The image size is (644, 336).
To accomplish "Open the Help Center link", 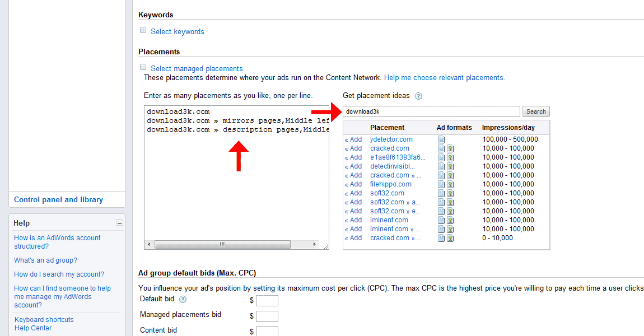I will 33,328.
